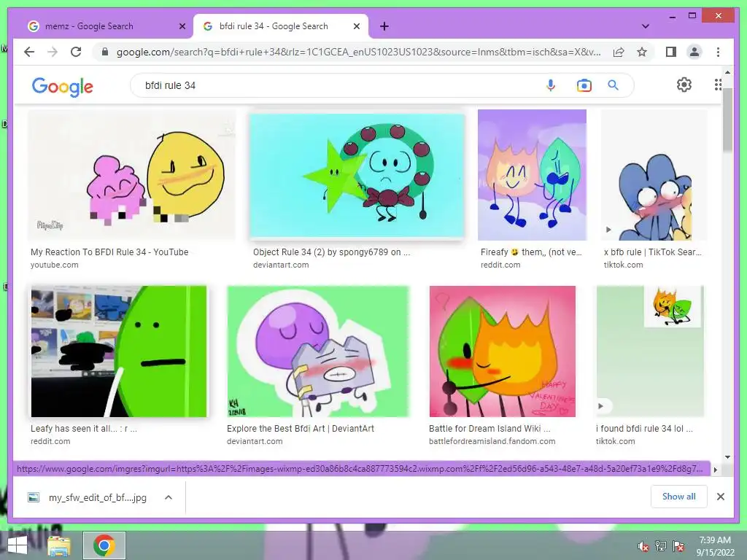
Task: Reload the current page
Action: [76, 52]
